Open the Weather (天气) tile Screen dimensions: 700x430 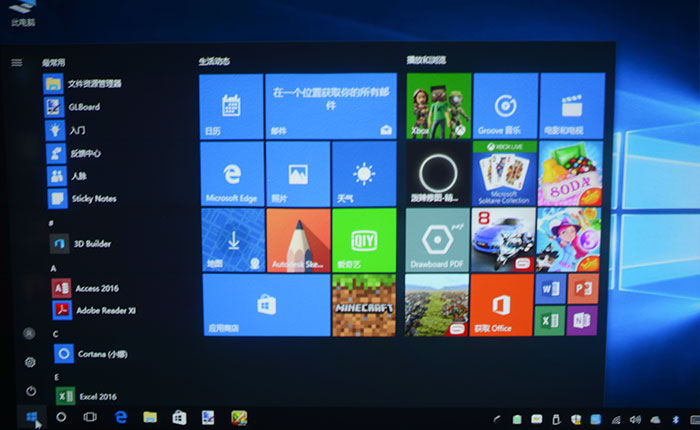[363, 173]
